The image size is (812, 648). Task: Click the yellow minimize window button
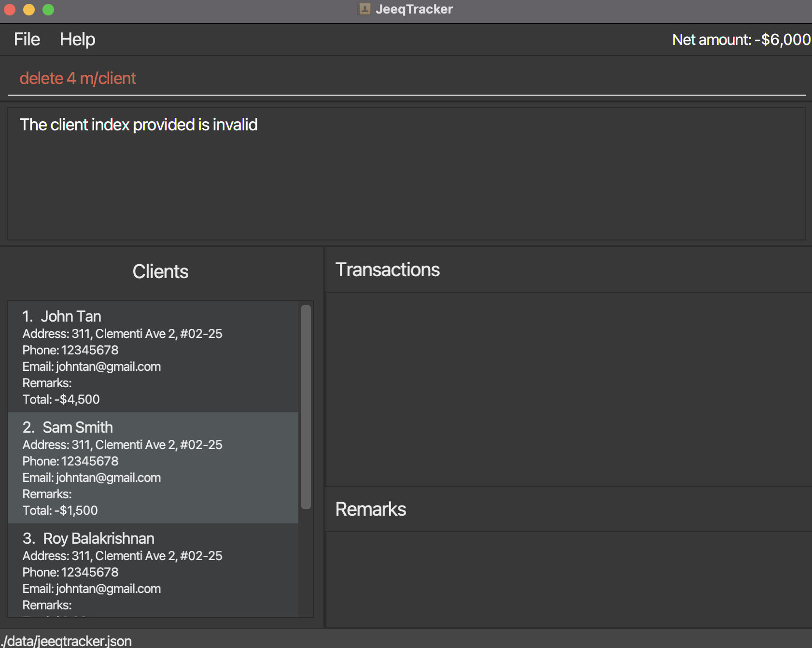(x=29, y=9)
